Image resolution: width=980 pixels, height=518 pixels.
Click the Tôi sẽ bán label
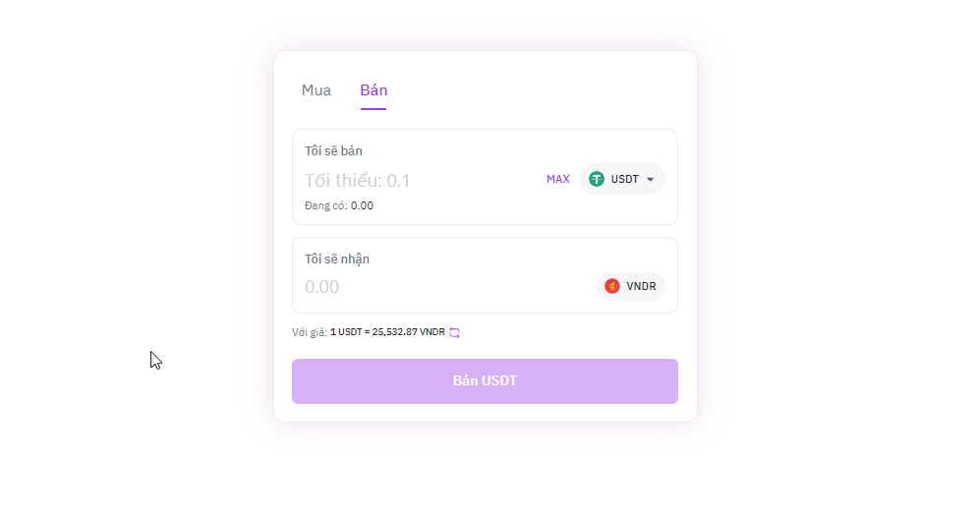point(333,150)
